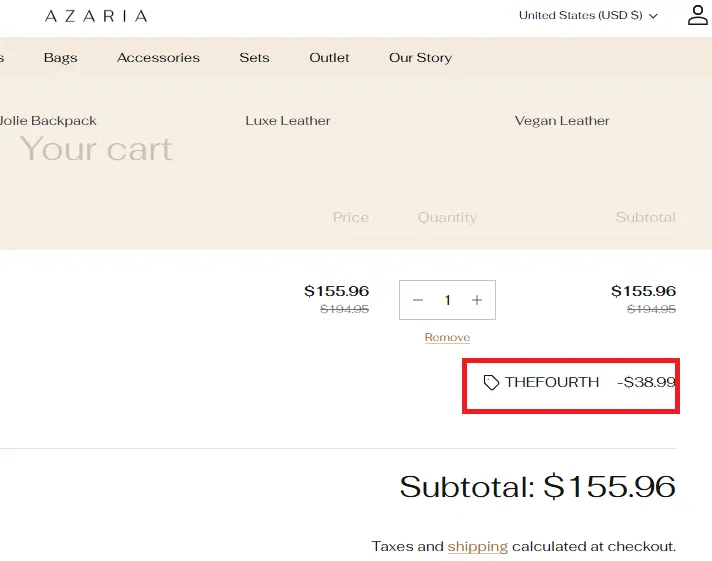Open the account profile icon

point(697,15)
